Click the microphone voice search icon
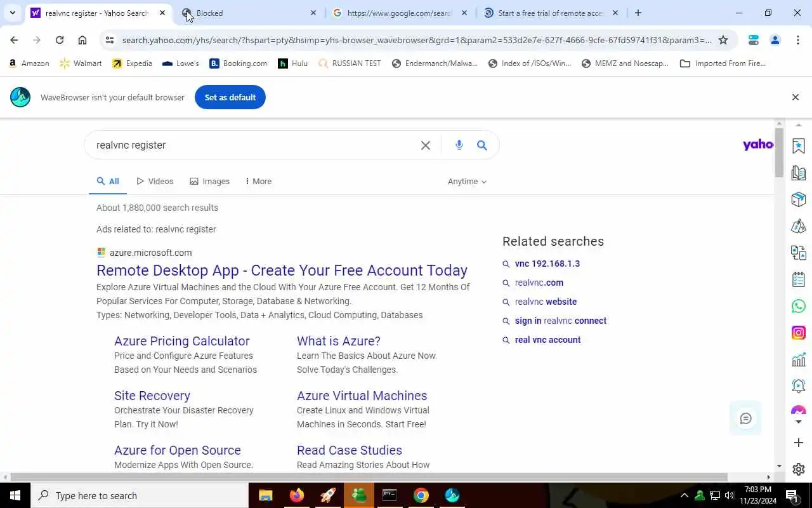812x508 pixels. click(459, 145)
